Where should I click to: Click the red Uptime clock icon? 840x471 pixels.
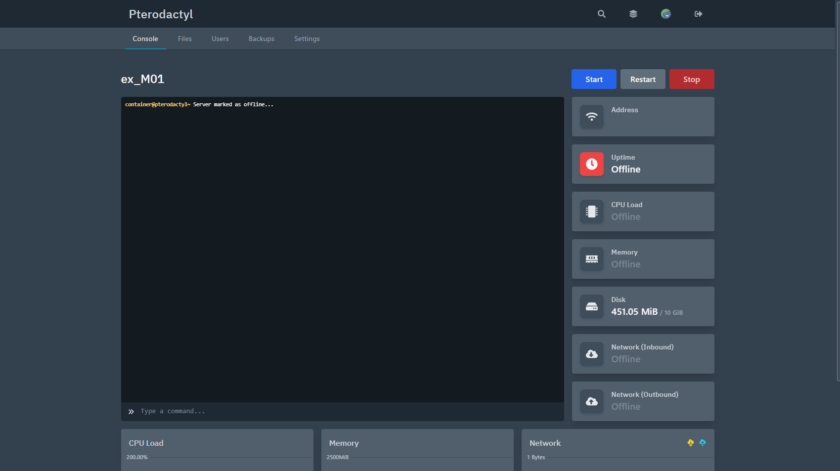click(592, 164)
